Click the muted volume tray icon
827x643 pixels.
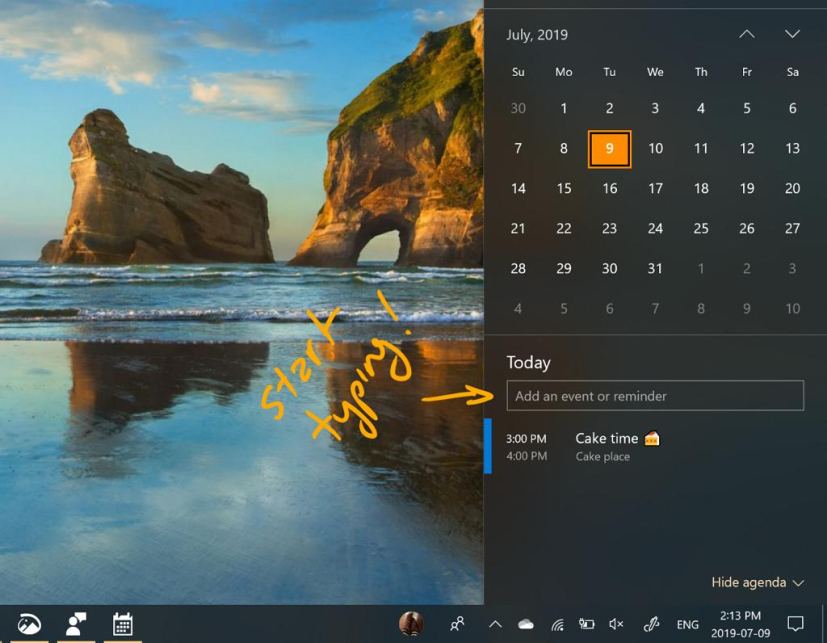click(x=616, y=624)
